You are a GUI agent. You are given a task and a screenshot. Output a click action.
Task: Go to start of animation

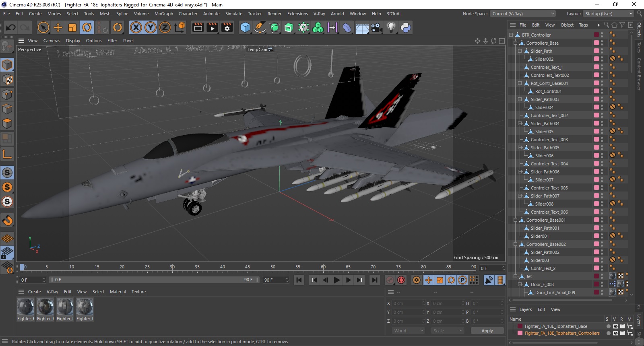coord(299,280)
